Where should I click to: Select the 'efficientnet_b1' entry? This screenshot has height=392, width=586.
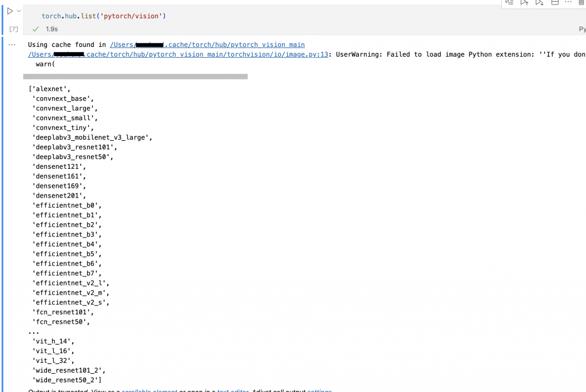click(66, 215)
